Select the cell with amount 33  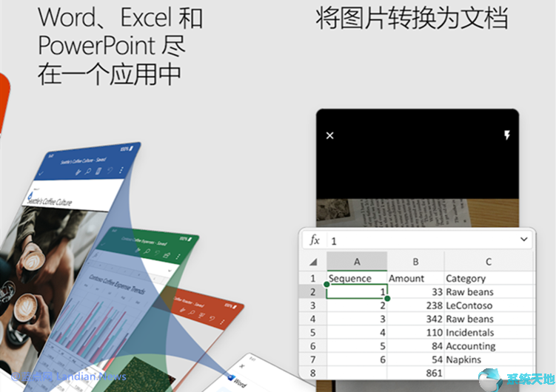click(x=415, y=292)
